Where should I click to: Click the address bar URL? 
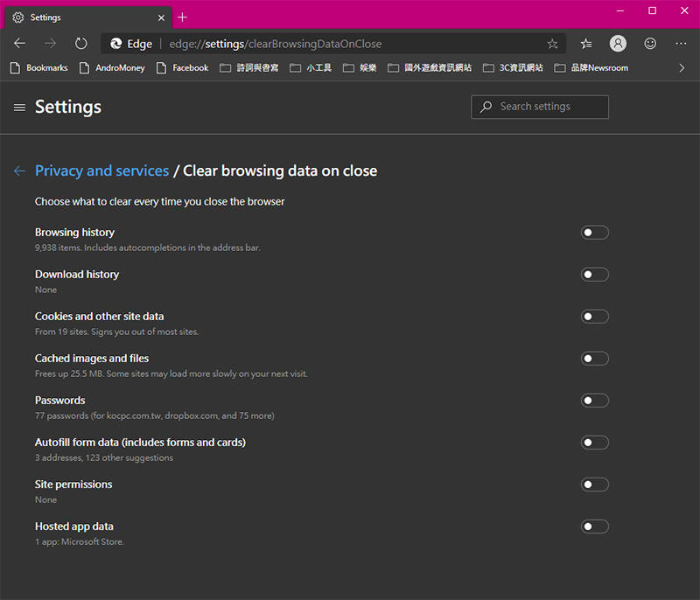tap(276, 44)
